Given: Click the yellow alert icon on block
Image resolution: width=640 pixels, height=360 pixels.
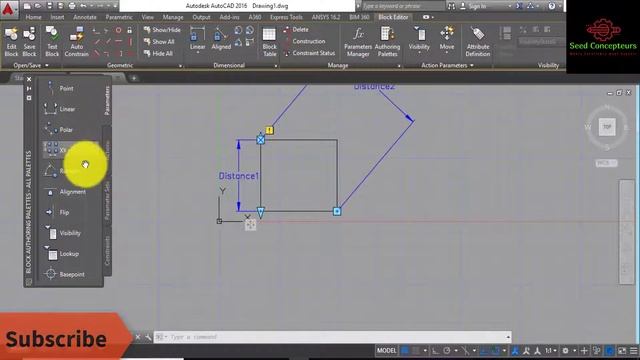Looking at the screenshot, I should [269, 130].
